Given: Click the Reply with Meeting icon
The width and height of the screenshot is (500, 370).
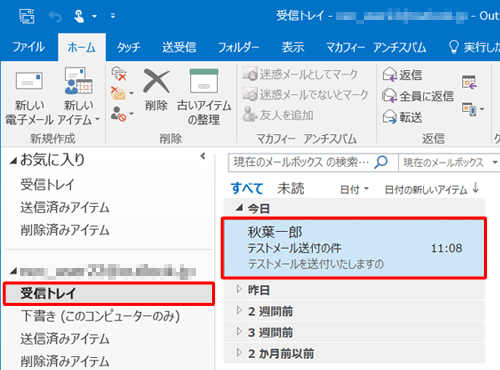Looking at the screenshot, I should pos(469,82).
